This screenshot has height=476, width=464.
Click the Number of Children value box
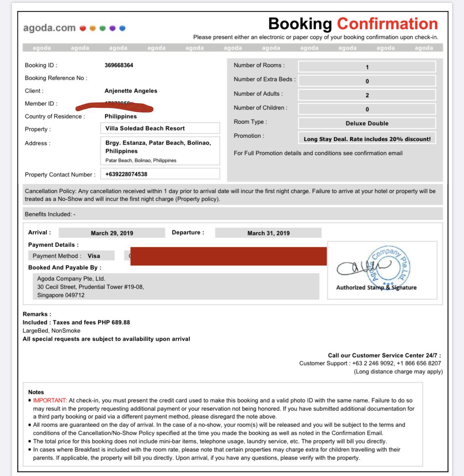tap(367, 109)
